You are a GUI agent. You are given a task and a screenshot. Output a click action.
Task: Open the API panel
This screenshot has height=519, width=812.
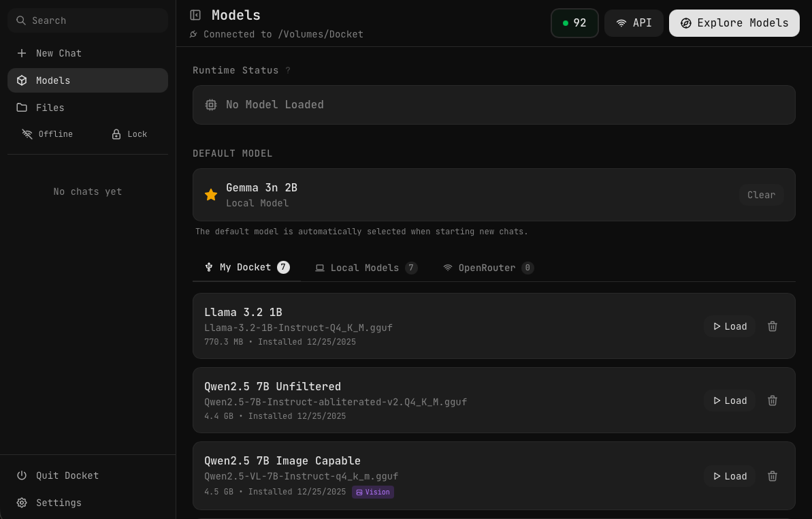[634, 22]
